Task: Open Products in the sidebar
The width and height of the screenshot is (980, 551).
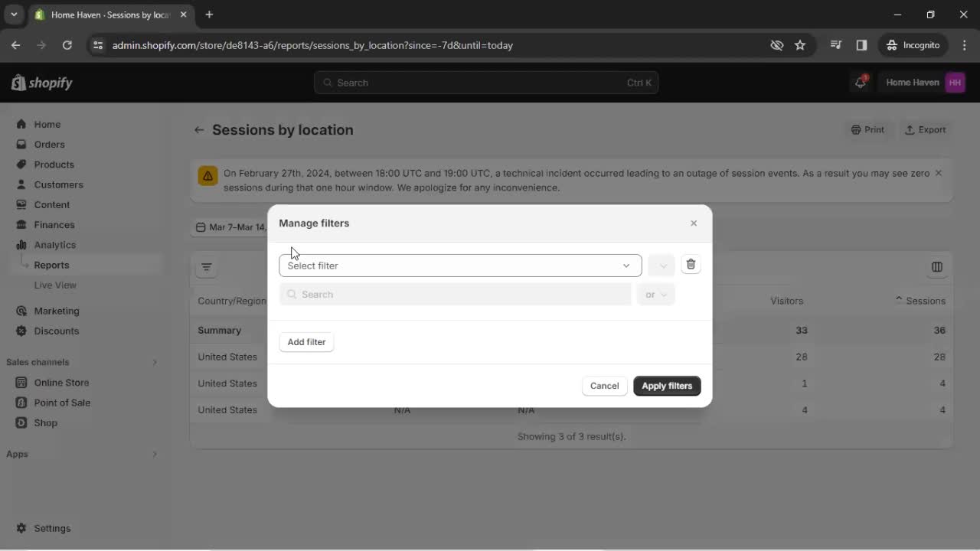Action: (x=54, y=165)
